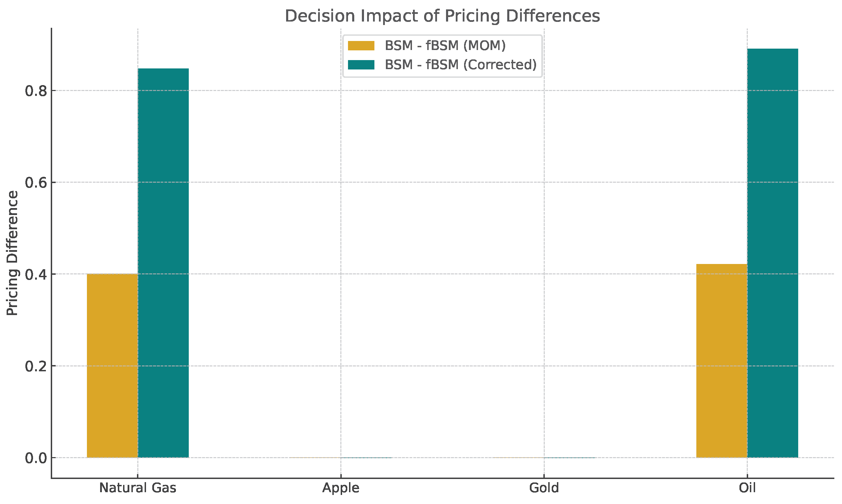Image resolution: width=842 pixels, height=504 pixels.
Task: Click the teal Corrected legend color swatch
Action: point(361,65)
